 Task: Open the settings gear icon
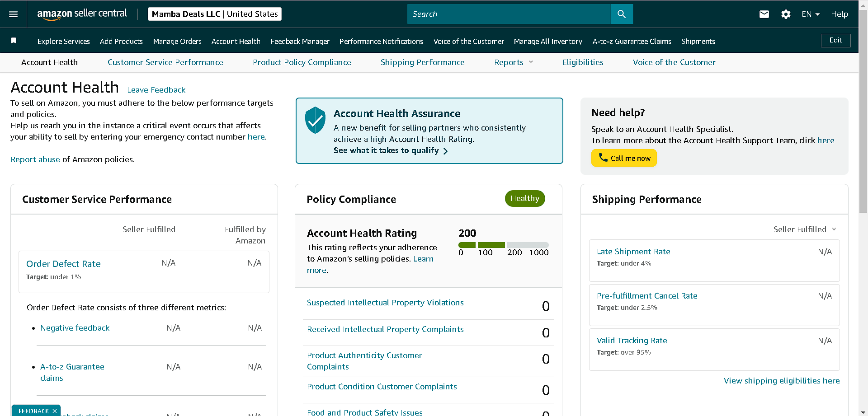pyautogui.click(x=786, y=14)
